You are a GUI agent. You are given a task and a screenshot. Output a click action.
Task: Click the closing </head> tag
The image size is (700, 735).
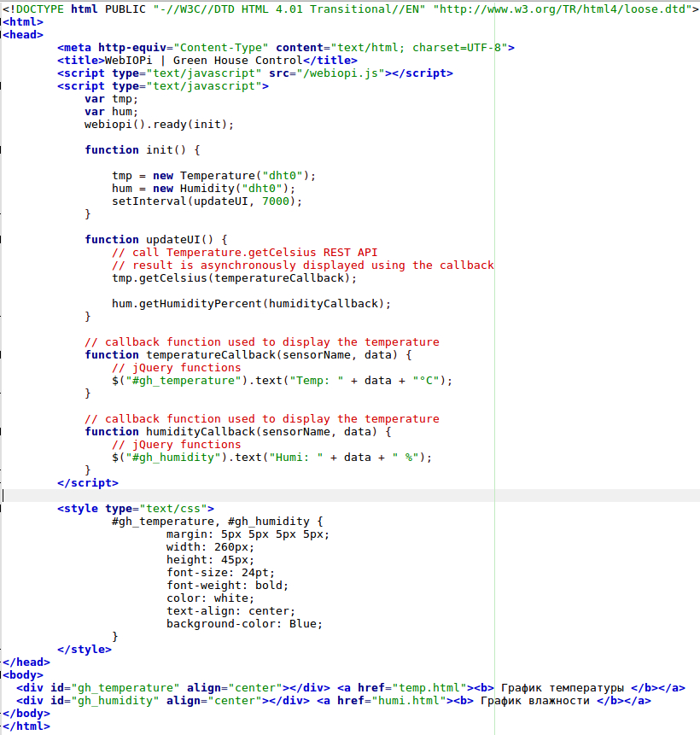(26, 662)
